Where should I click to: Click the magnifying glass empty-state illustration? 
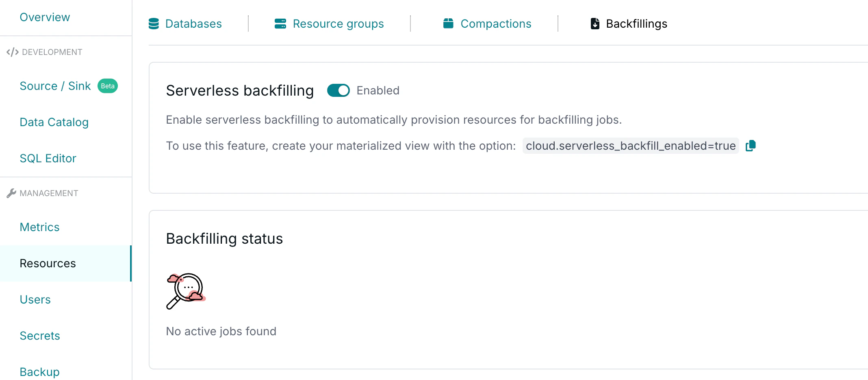(186, 291)
